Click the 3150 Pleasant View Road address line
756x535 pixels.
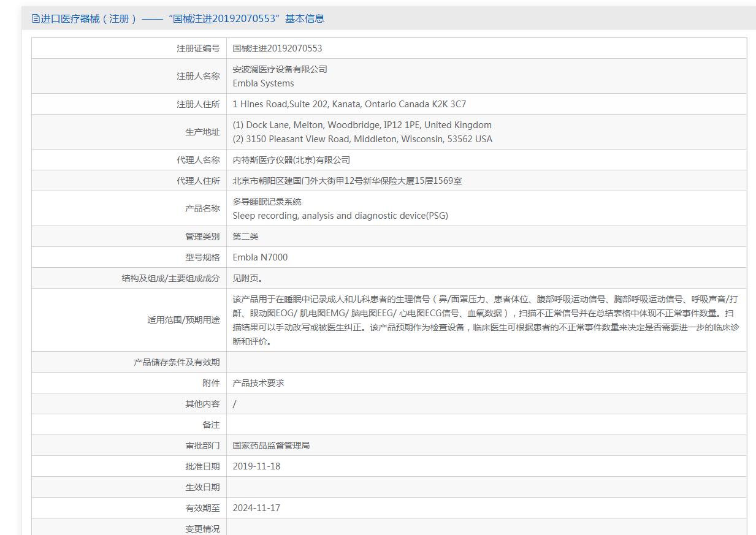coord(362,139)
